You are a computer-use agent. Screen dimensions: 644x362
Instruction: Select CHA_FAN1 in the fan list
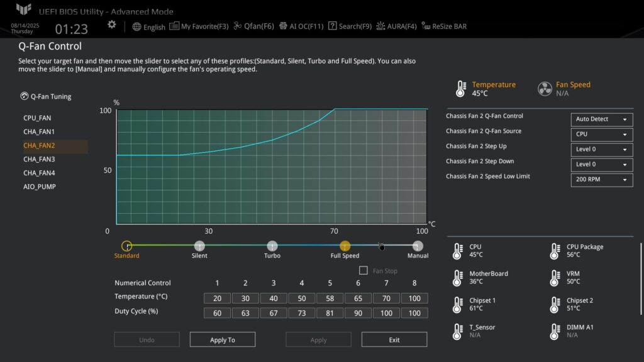[x=39, y=132]
